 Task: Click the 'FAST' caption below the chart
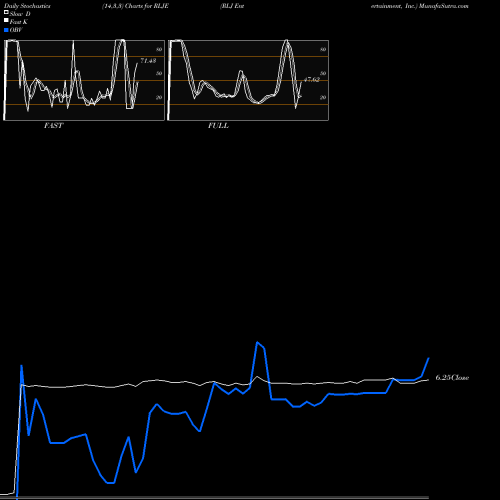coord(54,126)
